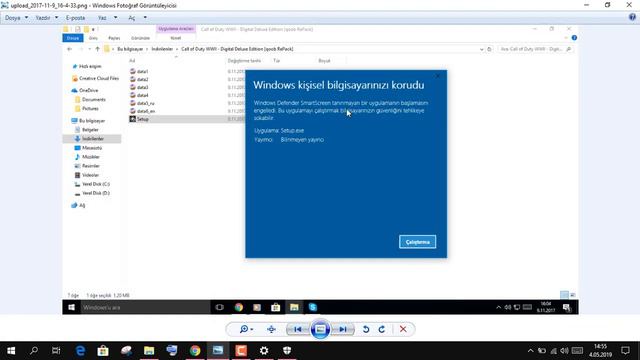Open Task View on the taskbar
Viewport: 640px width, 360px height.
pos(56,351)
